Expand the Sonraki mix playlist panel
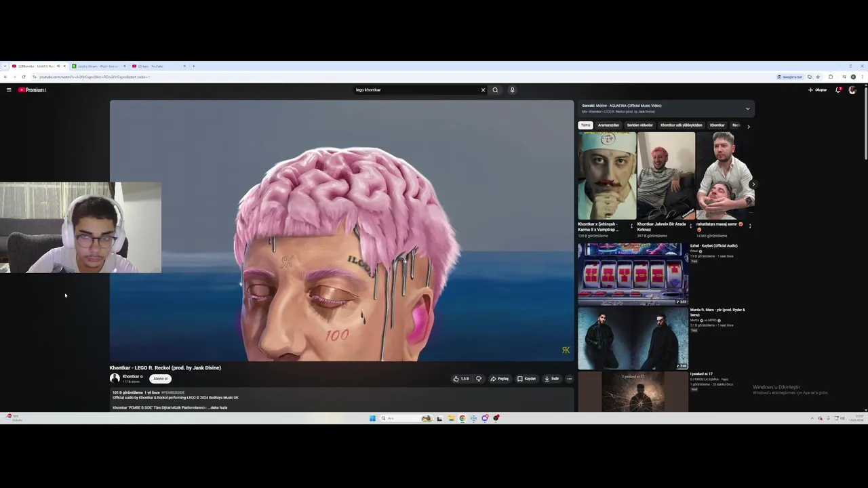Screen dimensions: 868x488 coord(747,108)
